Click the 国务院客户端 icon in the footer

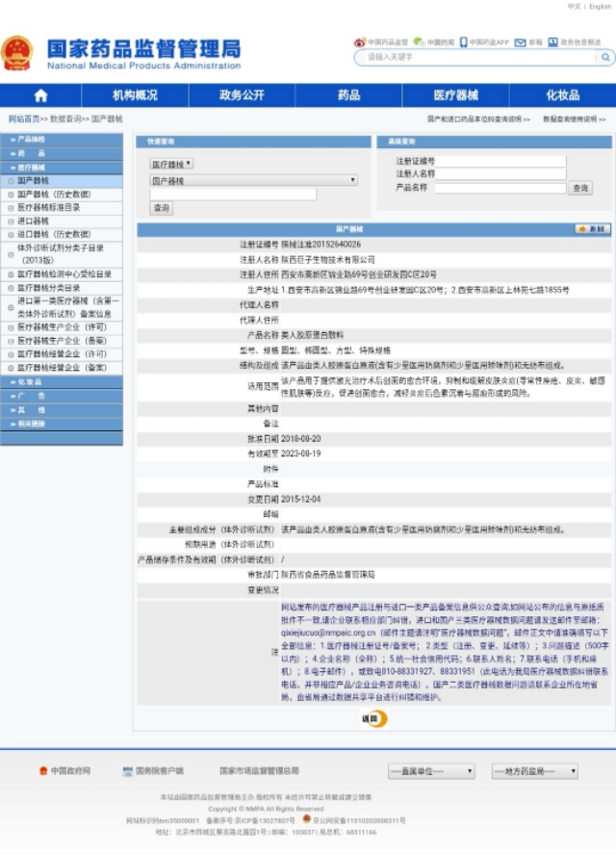pos(128,771)
